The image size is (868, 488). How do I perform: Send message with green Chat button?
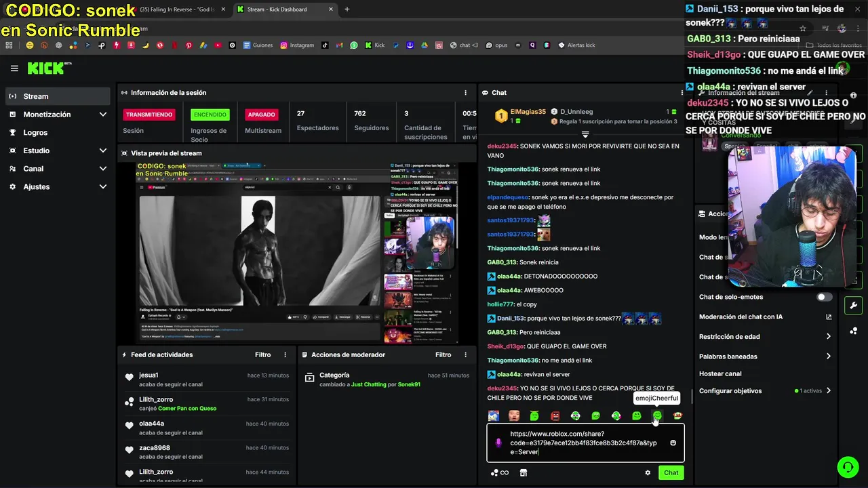671,473
